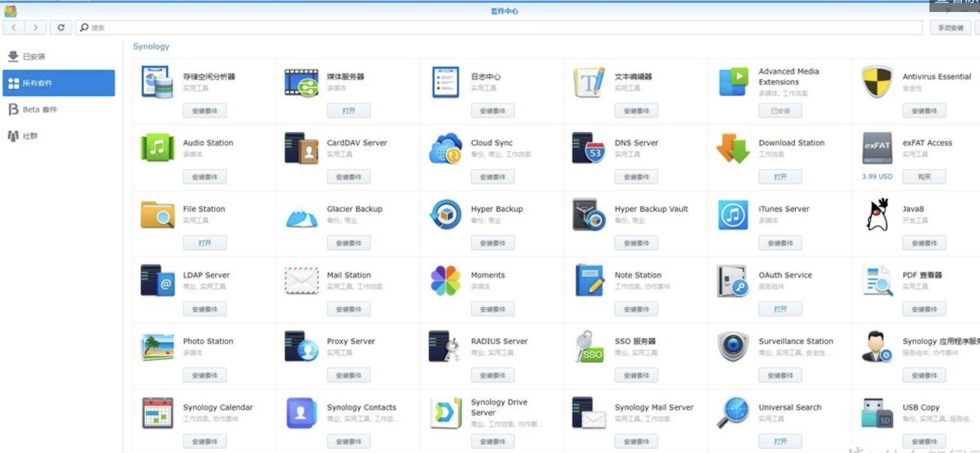Click the Hyper Backup icon
The width and height of the screenshot is (980, 453).
[x=445, y=214]
